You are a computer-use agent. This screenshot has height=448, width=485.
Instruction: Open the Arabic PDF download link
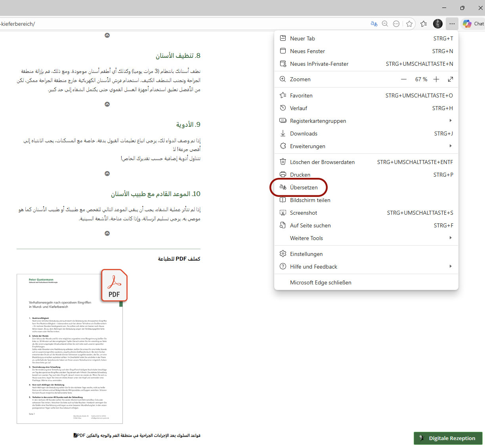click(x=137, y=435)
